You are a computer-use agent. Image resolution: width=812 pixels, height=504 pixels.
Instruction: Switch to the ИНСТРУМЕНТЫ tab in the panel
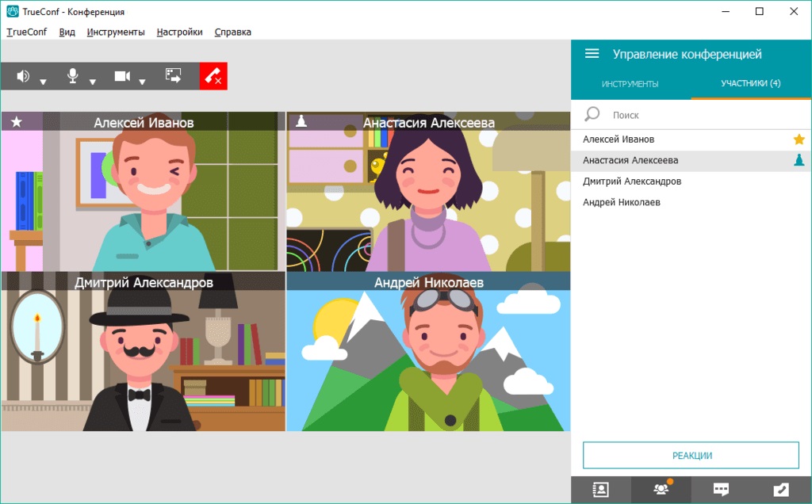click(630, 84)
